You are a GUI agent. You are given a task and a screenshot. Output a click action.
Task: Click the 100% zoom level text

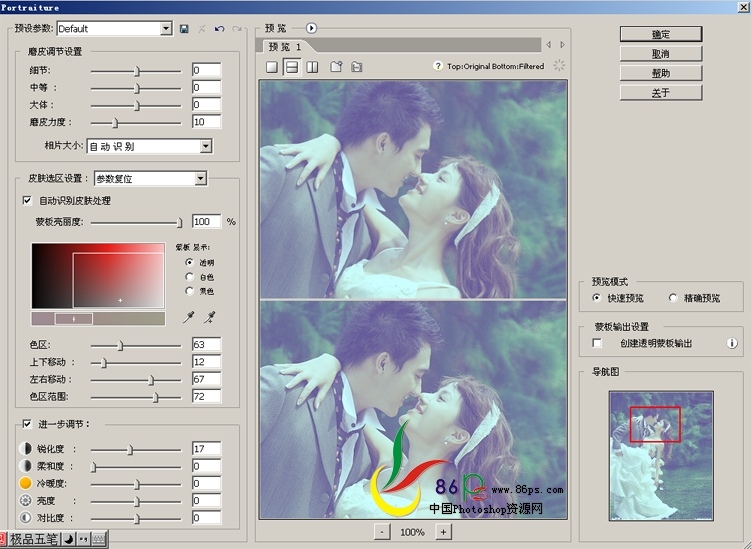(412, 532)
